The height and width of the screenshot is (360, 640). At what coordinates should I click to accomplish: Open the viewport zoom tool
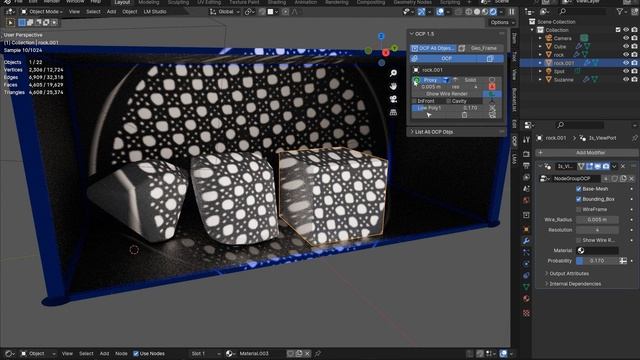393,73
